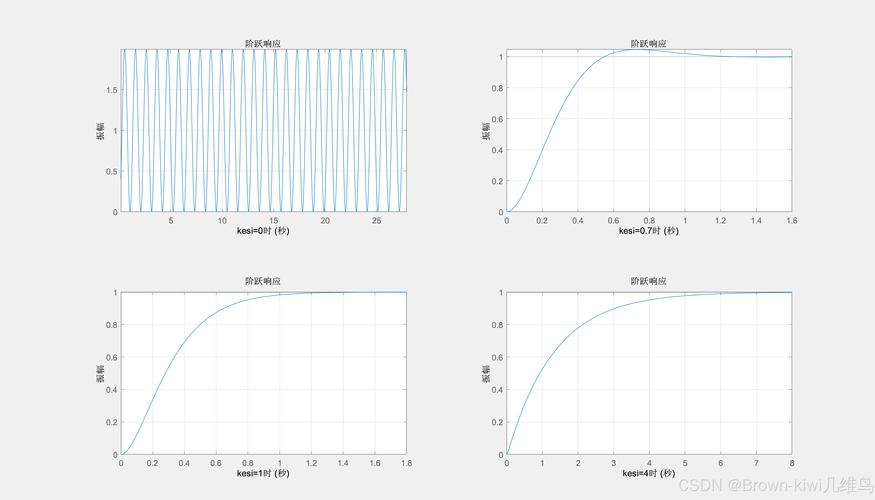This screenshot has width=875, height=500.
Task: Click the x-axis tick 1.6 in the kesi=0.7 plot
Action: pyautogui.click(x=790, y=221)
